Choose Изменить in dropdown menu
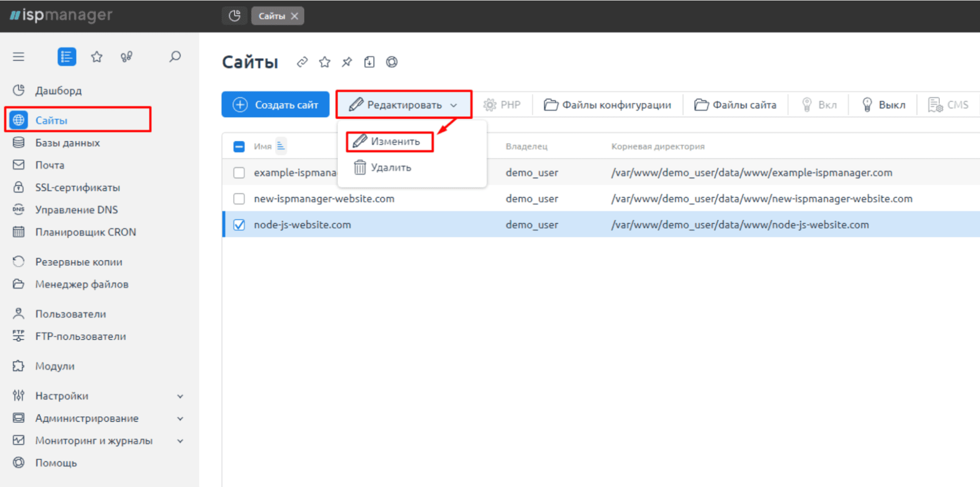Viewport: 980px width, 487px height. point(390,142)
